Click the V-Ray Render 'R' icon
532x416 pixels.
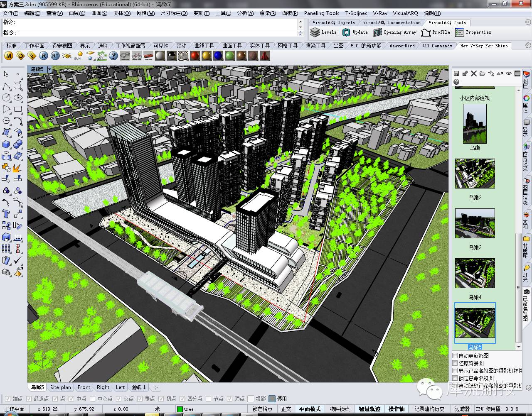click(43, 56)
